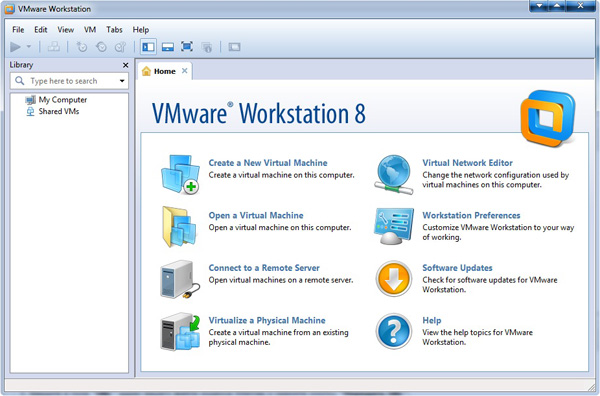This screenshot has width=600, height=396.
Task: Click the house icon on the Home tab
Action: click(x=146, y=71)
